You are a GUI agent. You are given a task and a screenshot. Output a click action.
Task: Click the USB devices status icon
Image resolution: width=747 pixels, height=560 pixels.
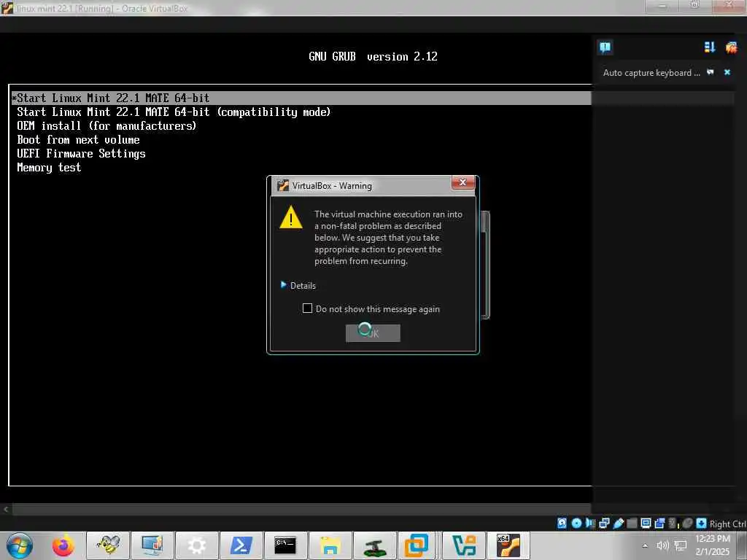pos(619,523)
